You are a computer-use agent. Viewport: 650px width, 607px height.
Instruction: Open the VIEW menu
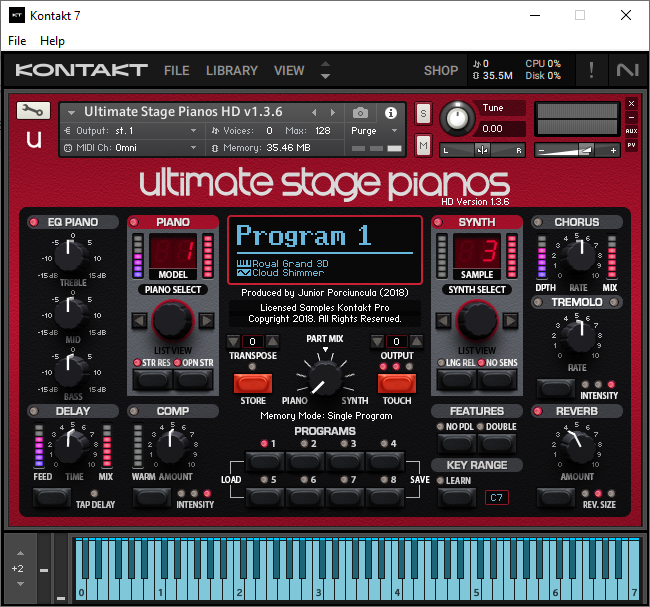tap(289, 70)
